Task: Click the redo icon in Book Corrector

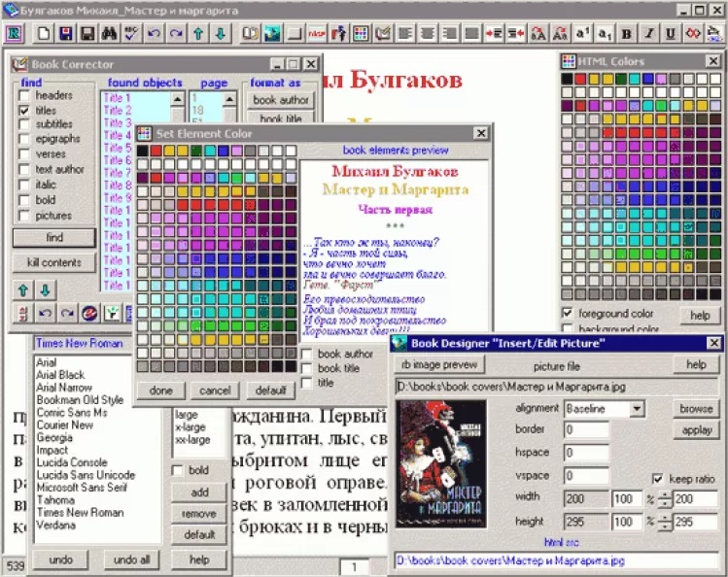Action: [67, 313]
